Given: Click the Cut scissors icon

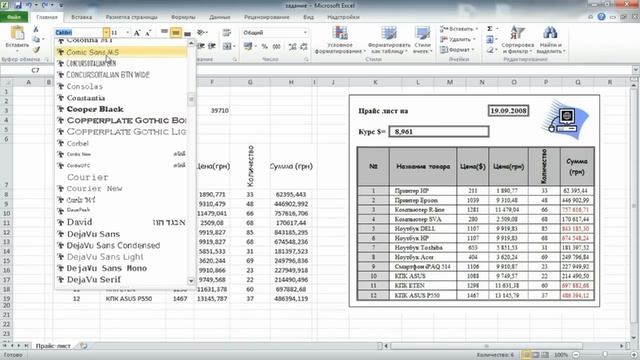Looking at the screenshot, I should [36, 29].
